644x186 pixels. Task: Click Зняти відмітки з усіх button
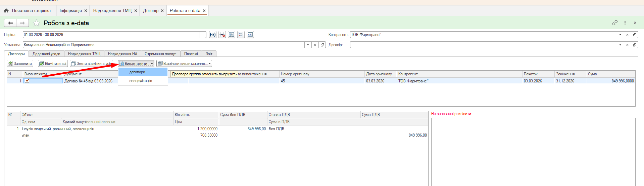[x=91, y=64]
